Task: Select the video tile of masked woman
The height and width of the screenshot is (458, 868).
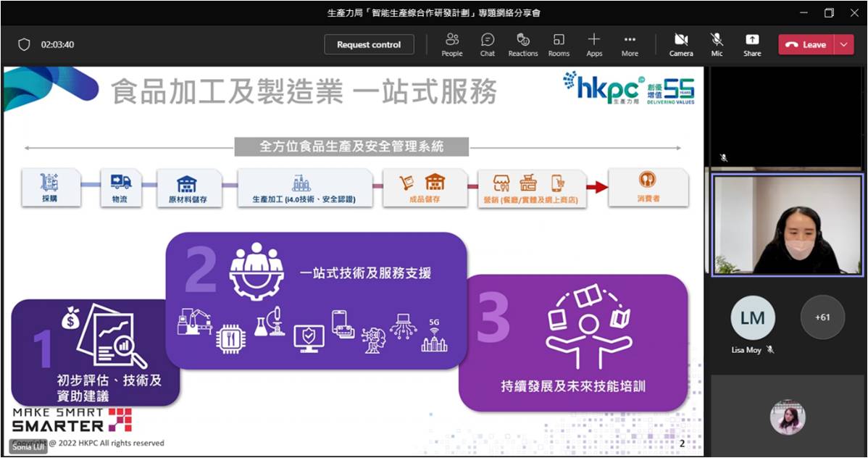Action: tap(787, 225)
